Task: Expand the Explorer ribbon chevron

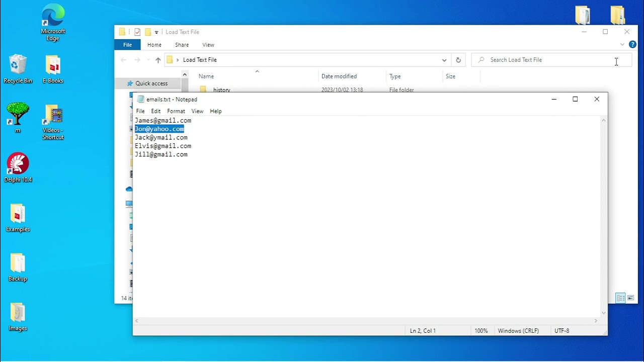Action: click(622, 45)
